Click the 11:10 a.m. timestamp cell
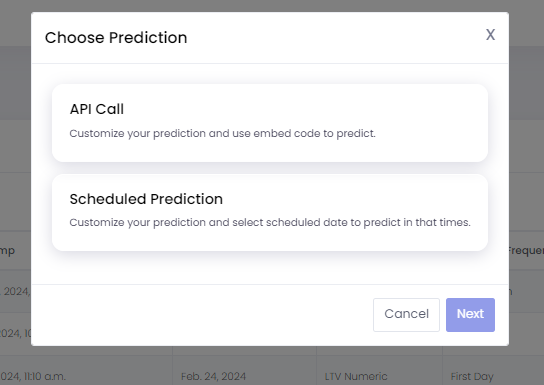Image resolution: width=544 pixels, height=385 pixels. coord(33,376)
